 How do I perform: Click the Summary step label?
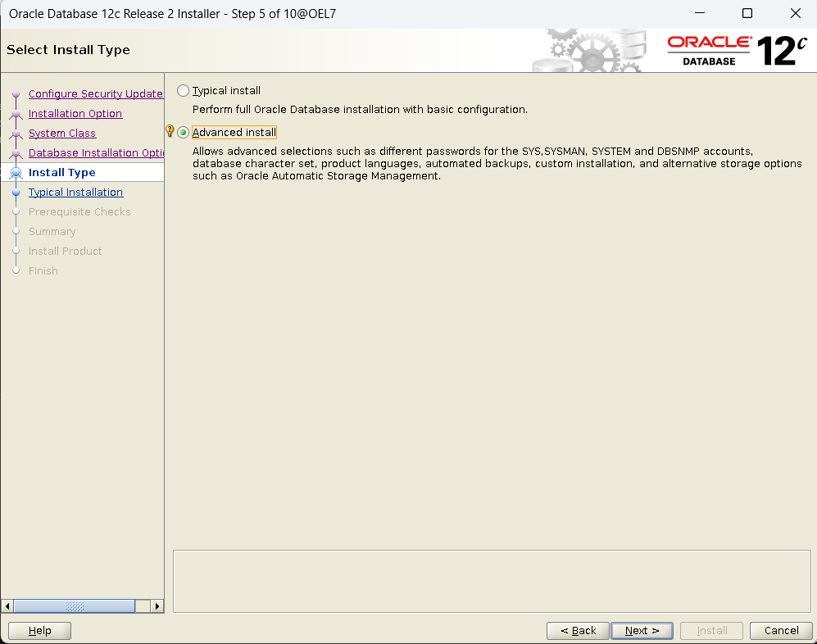[52, 231]
